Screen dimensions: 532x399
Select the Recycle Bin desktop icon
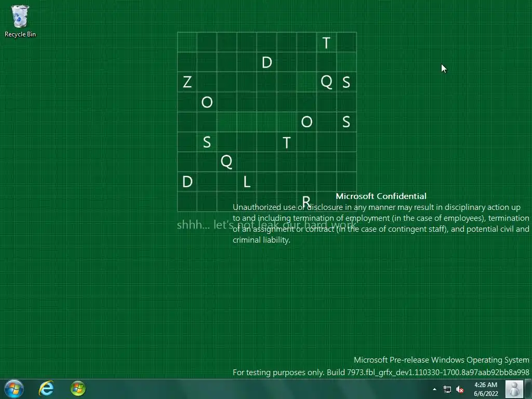tap(20, 21)
